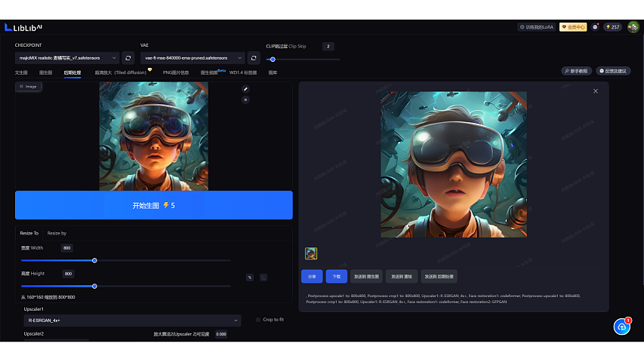Screen dimensions: 644x362
Task: Refresh the VAE list
Action: coord(254,58)
